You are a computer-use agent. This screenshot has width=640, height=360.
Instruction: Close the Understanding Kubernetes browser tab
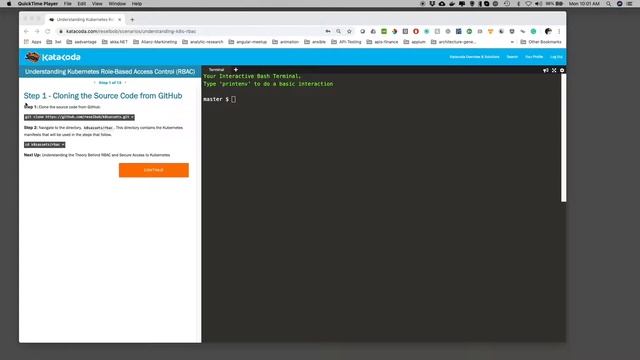pyautogui.click(x=120, y=20)
